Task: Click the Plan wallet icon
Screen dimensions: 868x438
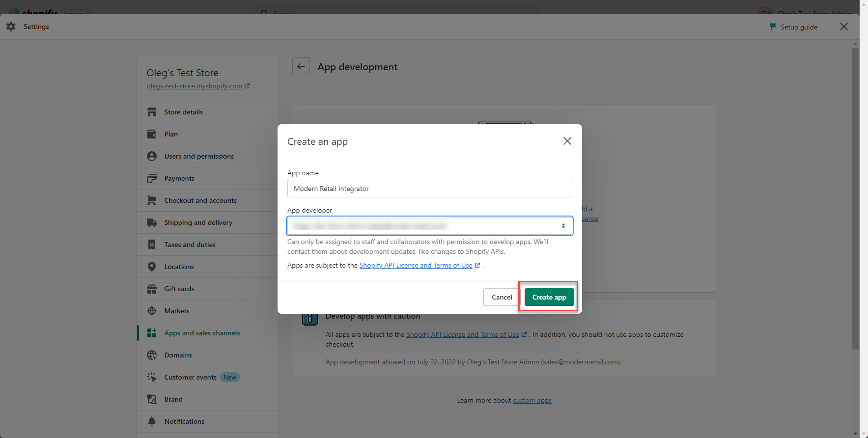Action: click(152, 134)
